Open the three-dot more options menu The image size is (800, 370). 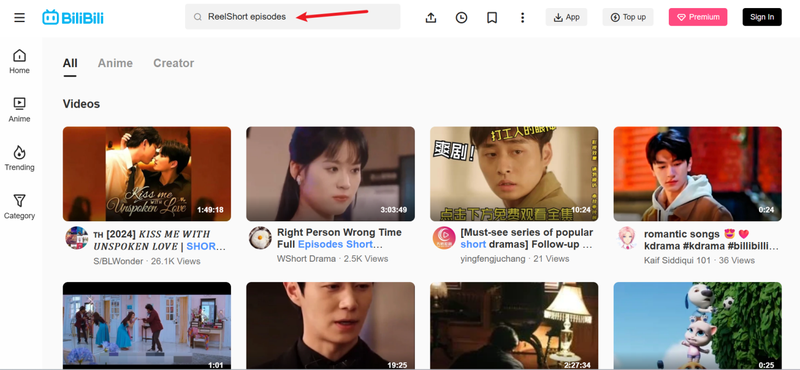tap(522, 17)
